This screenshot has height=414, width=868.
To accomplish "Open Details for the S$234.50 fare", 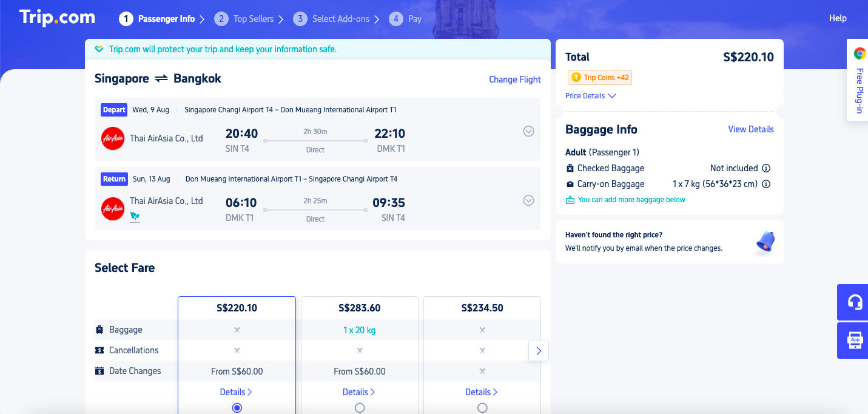I will point(482,392).
